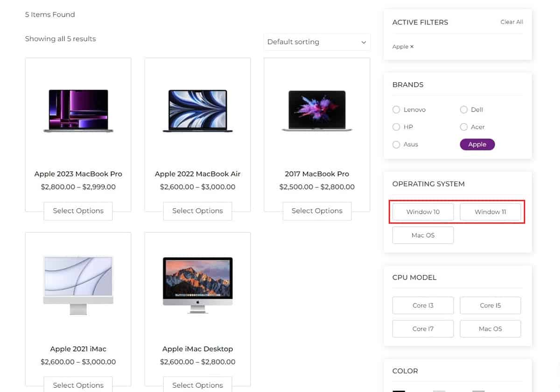Screen dimensions: 560x392
Task: Select the Asus brand radio button
Action: 396,145
